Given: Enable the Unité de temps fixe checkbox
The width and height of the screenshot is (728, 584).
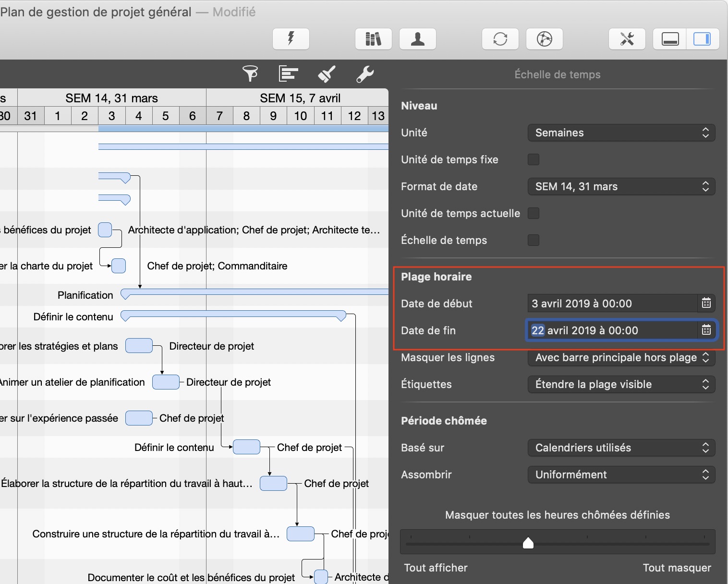Looking at the screenshot, I should 533,159.
